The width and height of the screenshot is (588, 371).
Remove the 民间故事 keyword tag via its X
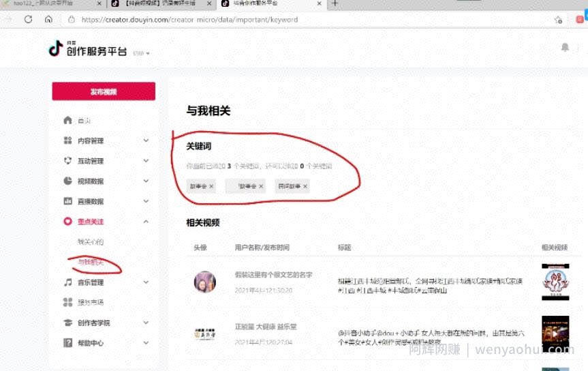[305, 186]
